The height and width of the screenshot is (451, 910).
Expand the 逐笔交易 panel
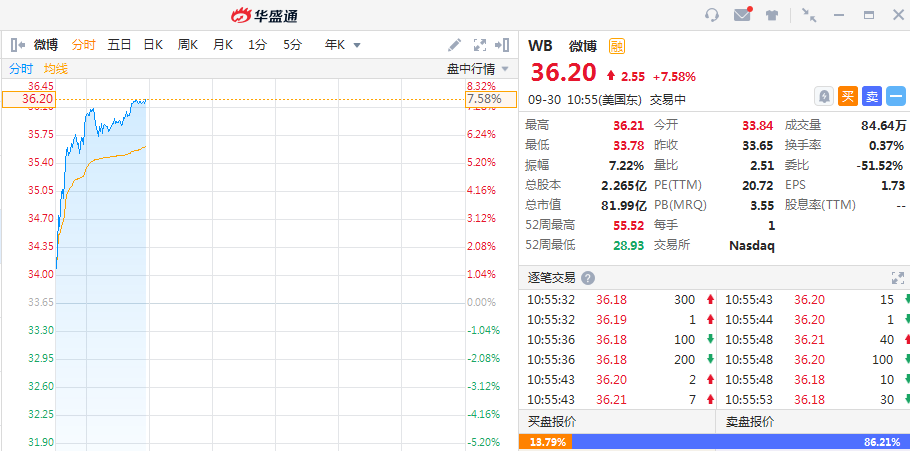[897, 278]
